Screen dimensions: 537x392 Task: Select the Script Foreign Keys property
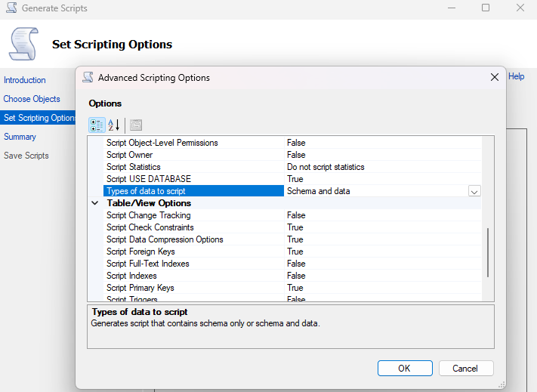tap(193, 252)
